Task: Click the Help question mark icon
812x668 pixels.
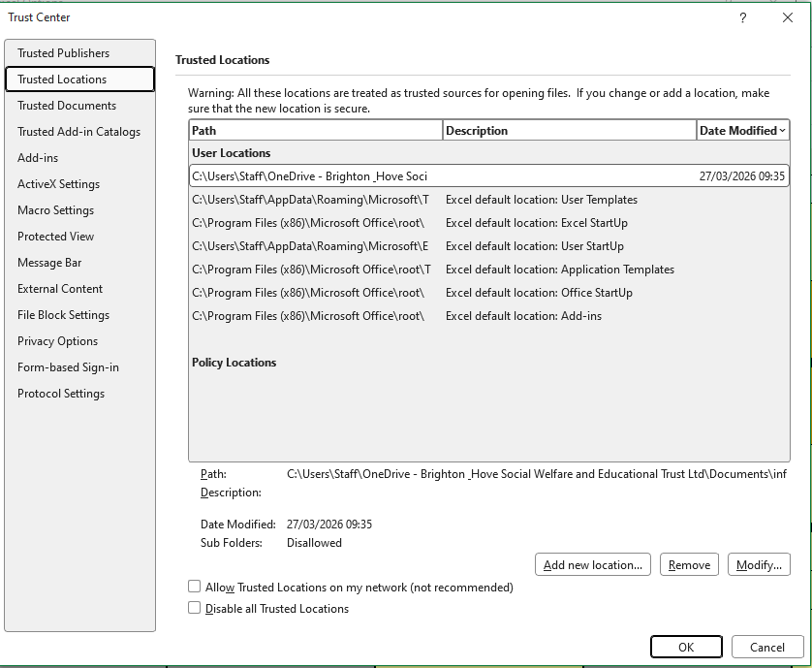Action: pos(743,17)
